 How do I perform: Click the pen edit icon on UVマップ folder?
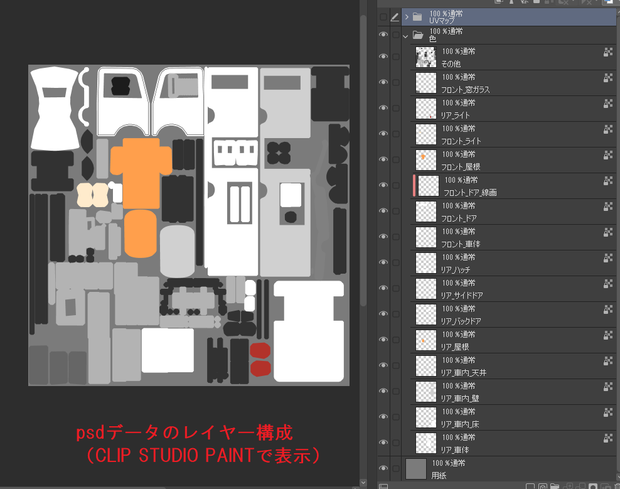point(395,17)
